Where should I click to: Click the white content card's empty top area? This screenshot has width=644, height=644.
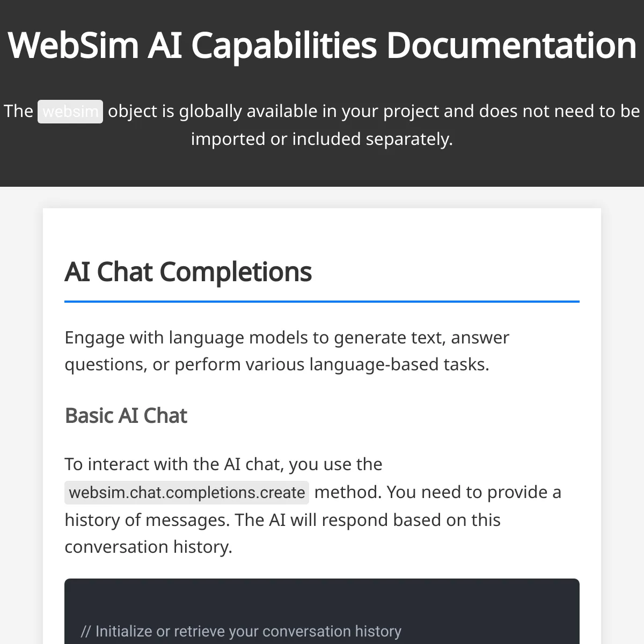click(322, 231)
